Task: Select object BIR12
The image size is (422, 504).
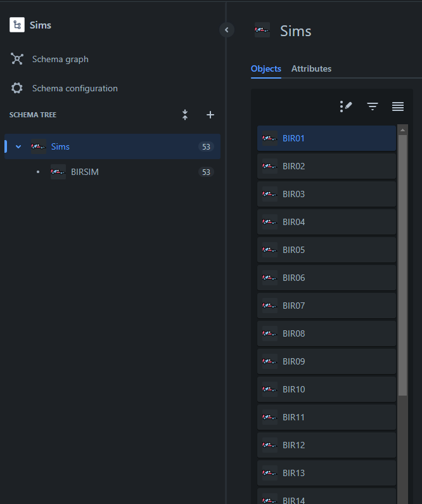Action: point(326,445)
